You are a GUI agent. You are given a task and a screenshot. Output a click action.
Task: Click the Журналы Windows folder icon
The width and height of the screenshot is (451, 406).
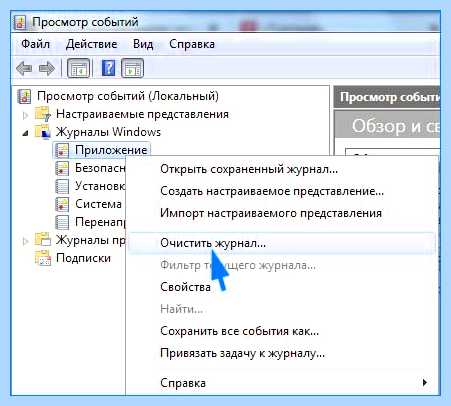[43, 132]
